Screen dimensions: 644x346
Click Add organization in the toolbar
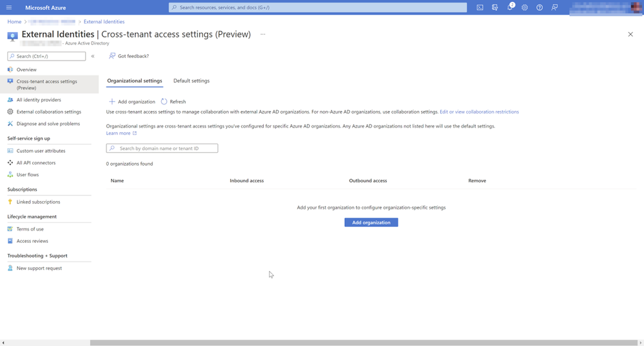(132, 101)
